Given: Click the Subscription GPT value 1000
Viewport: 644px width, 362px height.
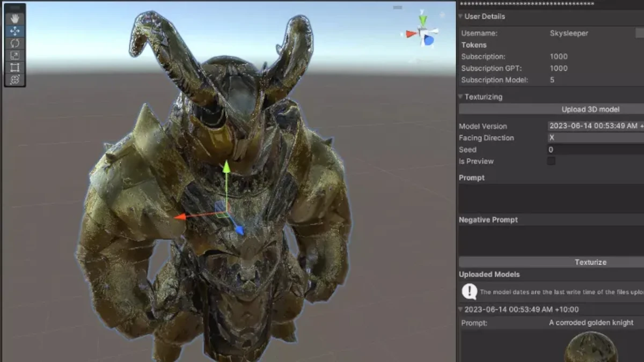Looking at the screenshot, I should (x=559, y=68).
